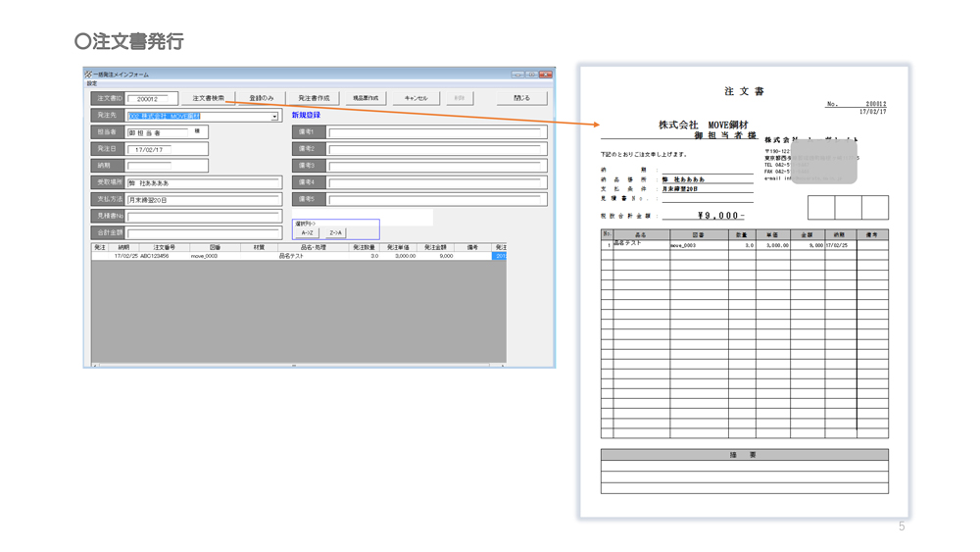Viewport: 980px width, 552px height.
Task: Click the 新規登録 status label
Action: (306, 115)
